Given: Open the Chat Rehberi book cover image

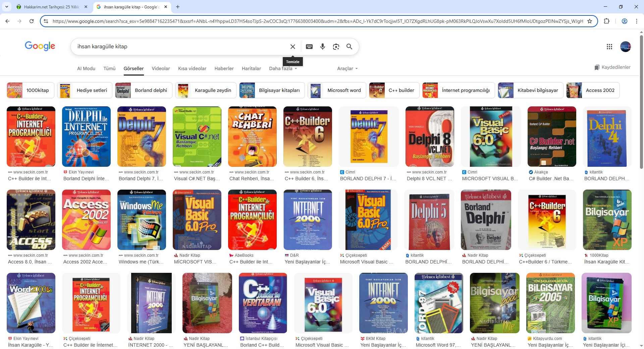Looking at the screenshot, I should pos(252,137).
